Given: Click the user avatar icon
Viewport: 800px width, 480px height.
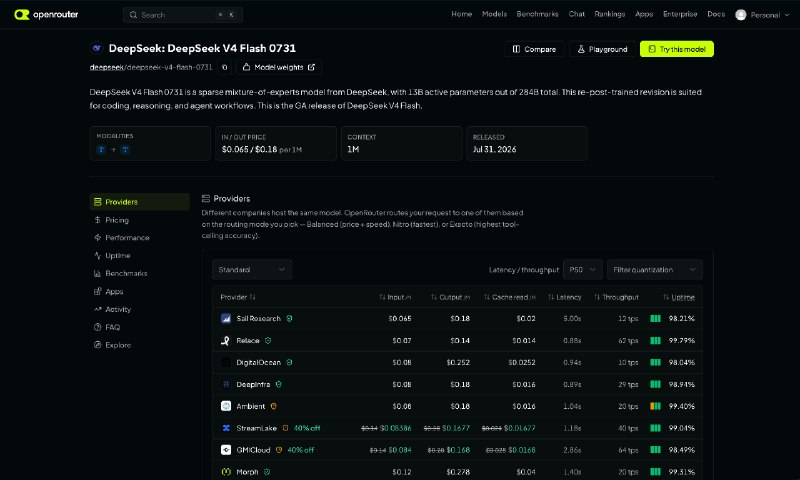Looking at the screenshot, I should coord(741,15).
